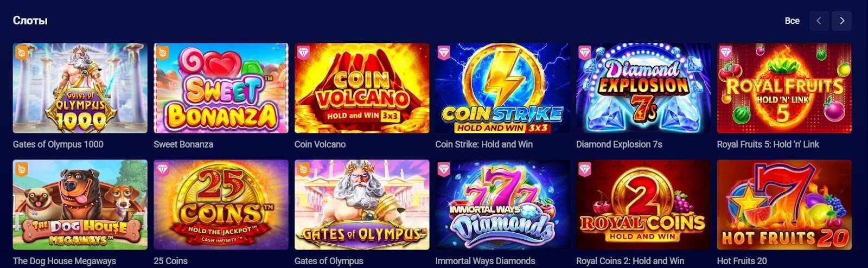The width and height of the screenshot is (868, 268).
Task: Open the Слоты section heading
Action: tap(30, 21)
